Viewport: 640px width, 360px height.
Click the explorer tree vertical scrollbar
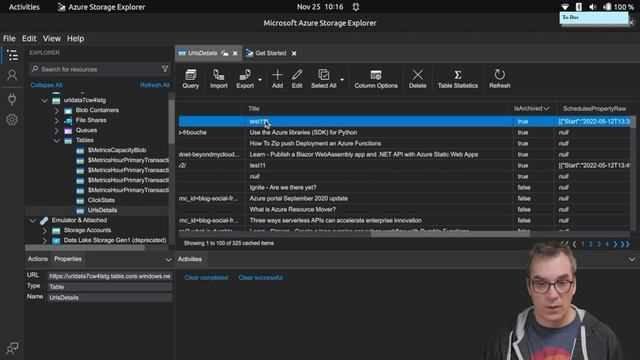tap(171, 122)
